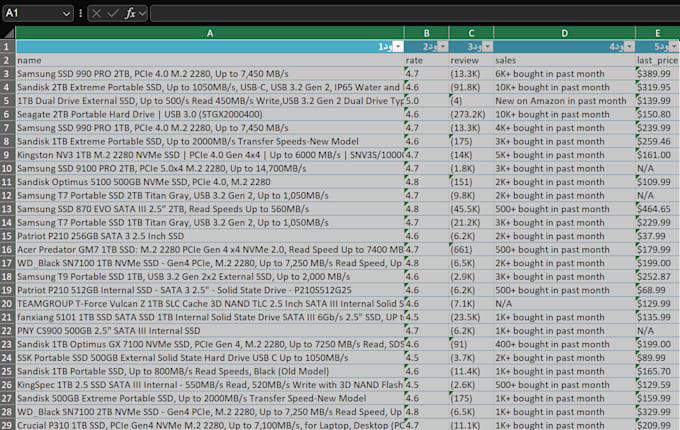This screenshot has height=430, width=680.
Task: Click inside the formula bar input area
Action: 415,13
